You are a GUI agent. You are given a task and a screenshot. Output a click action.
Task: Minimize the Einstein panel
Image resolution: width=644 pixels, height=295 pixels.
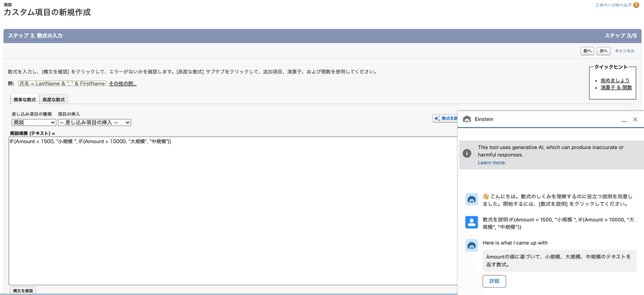(x=624, y=120)
